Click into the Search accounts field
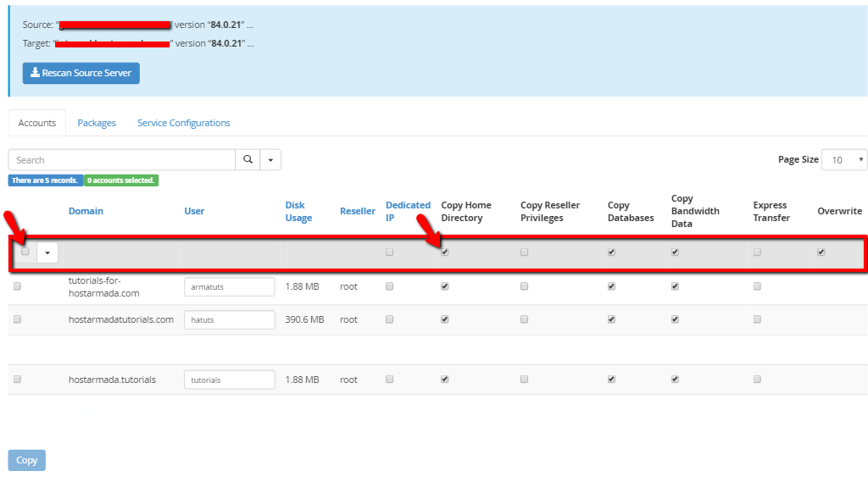This screenshot has width=868, height=488. 122,160
